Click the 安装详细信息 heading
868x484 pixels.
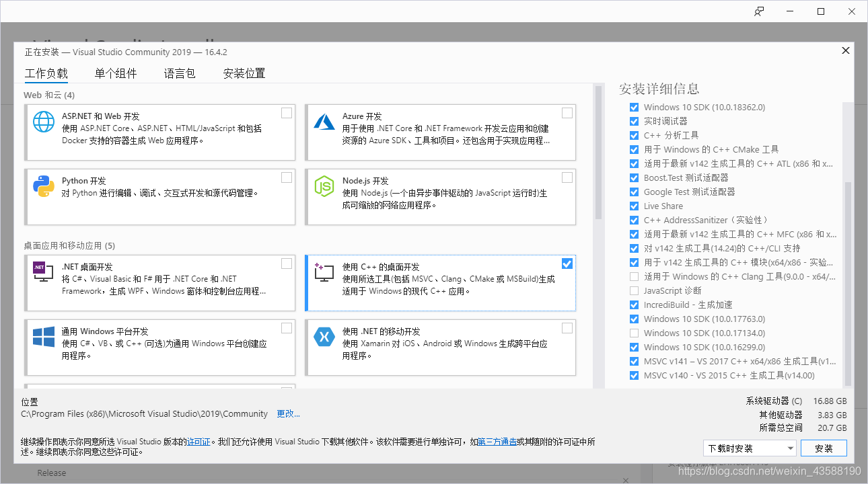click(659, 89)
